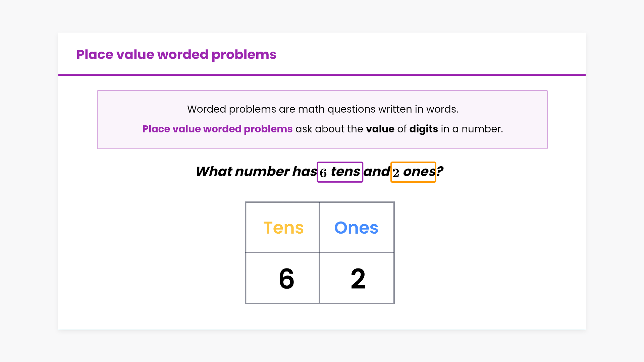This screenshot has height=362, width=644.
Task: Click the word "tens" in the purple box
Action: (x=345, y=172)
